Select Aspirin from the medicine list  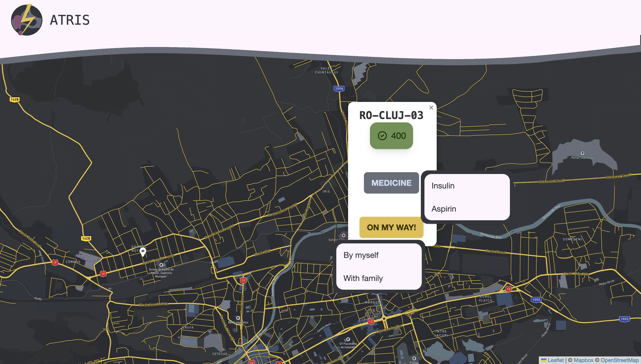click(444, 209)
